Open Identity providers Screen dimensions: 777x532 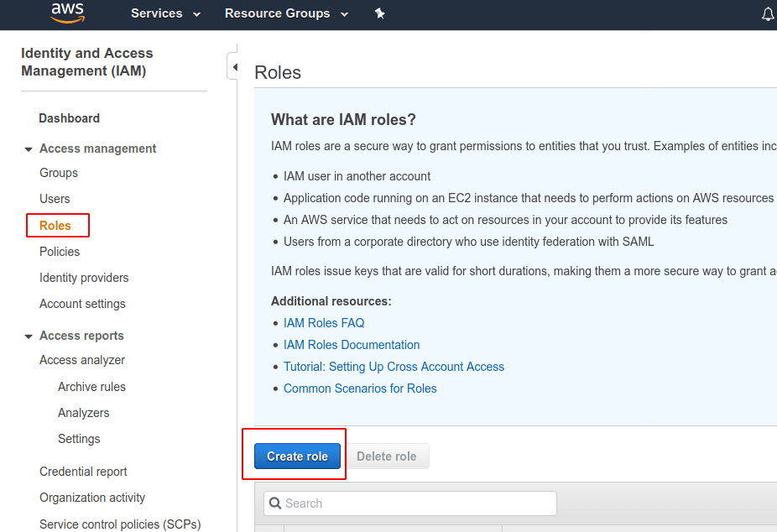[84, 278]
